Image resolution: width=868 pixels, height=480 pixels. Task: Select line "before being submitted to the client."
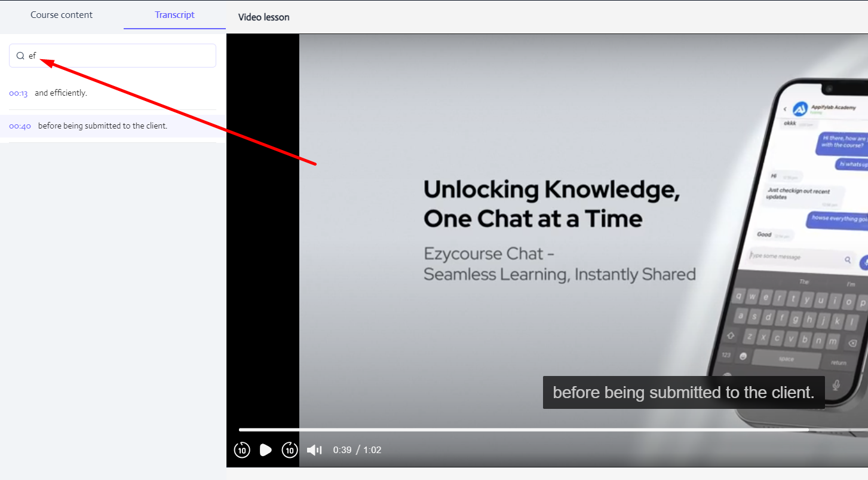coord(103,126)
